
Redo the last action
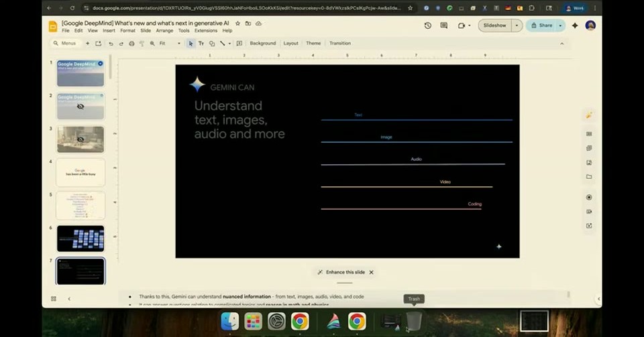121,44
